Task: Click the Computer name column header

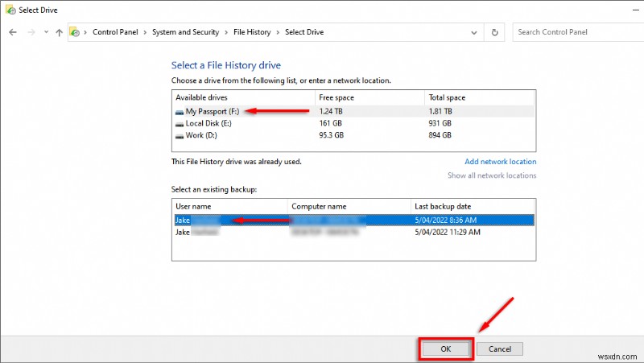Action: pos(349,207)
